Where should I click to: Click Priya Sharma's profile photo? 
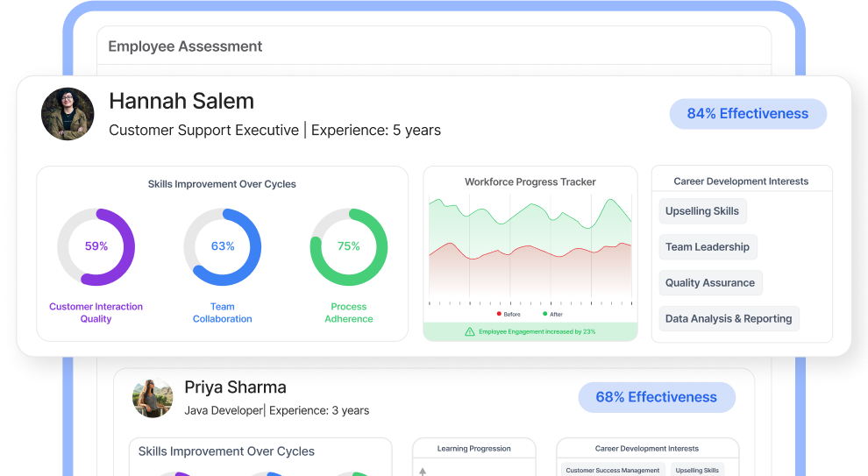point(153,397)
